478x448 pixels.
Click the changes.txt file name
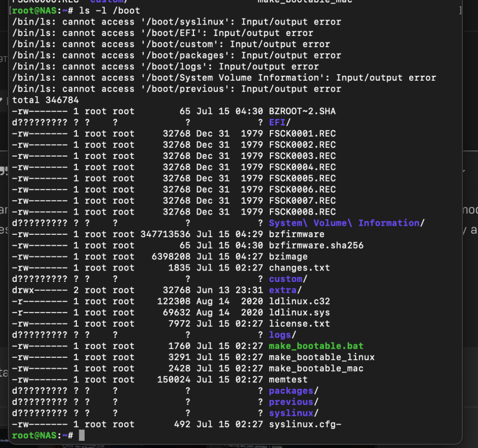pos(300,268)
